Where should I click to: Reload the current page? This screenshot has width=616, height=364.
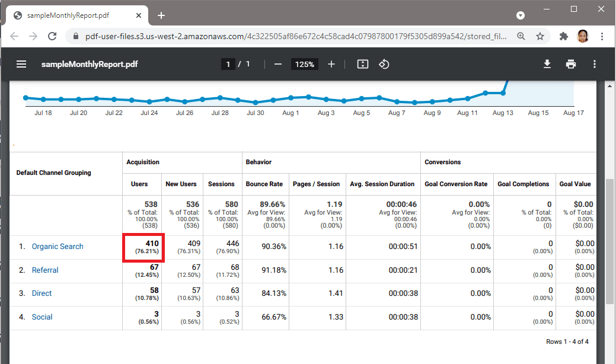pos(52,36)
